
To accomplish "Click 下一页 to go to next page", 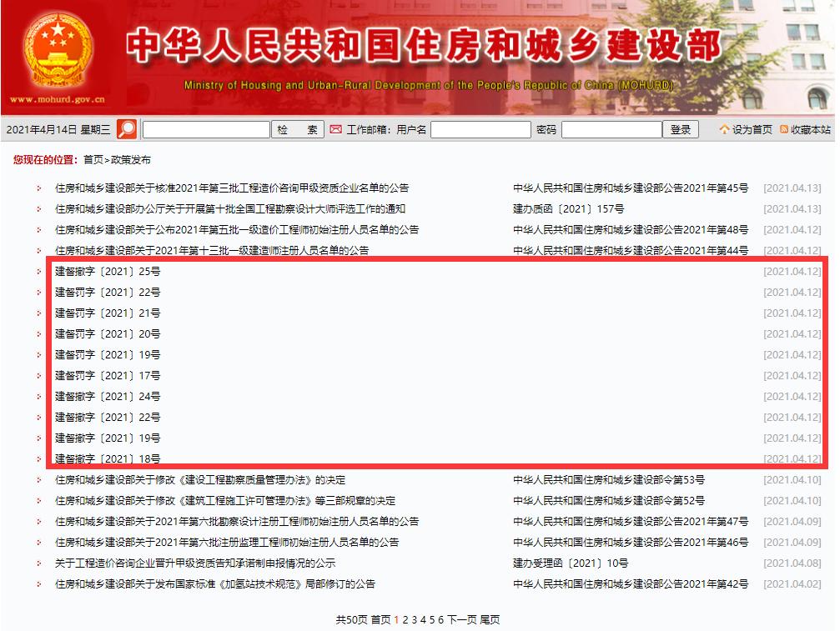I will 462,619.
